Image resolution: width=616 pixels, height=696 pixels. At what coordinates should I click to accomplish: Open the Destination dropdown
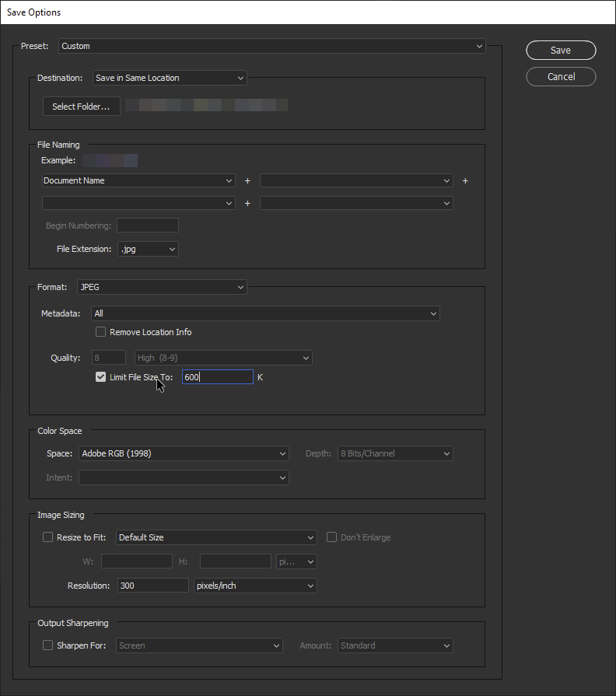point(169,78)
